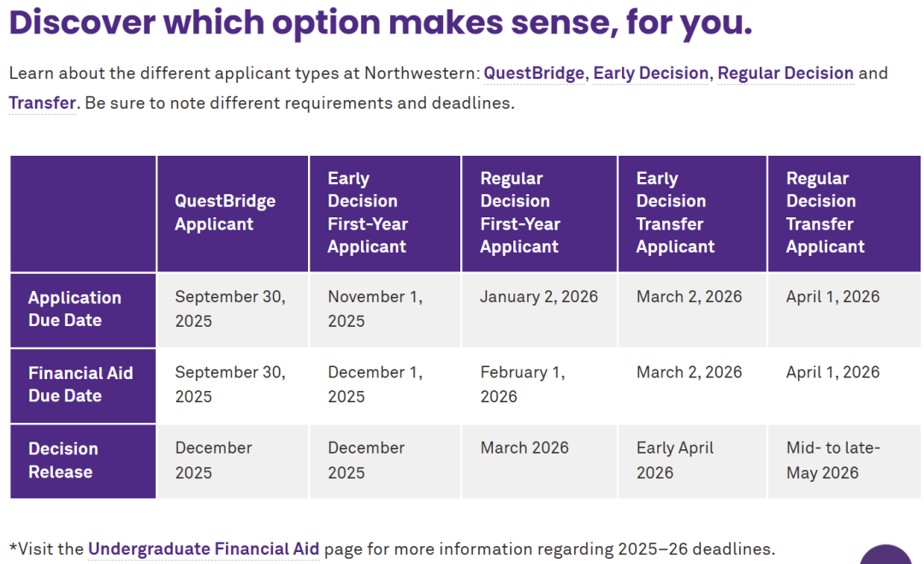
Task: Click the QuestBridge Applicant column header
Action: [x=225, y=212]
